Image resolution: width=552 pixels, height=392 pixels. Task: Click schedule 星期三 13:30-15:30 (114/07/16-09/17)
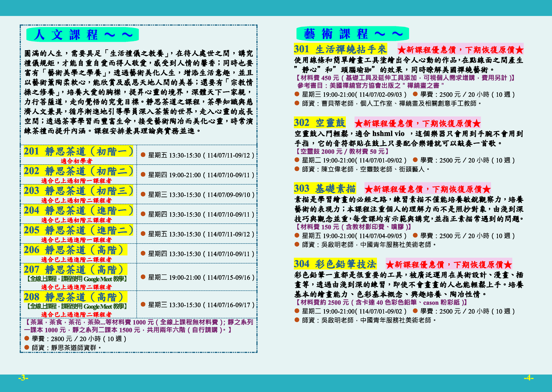tap(197, 305)
